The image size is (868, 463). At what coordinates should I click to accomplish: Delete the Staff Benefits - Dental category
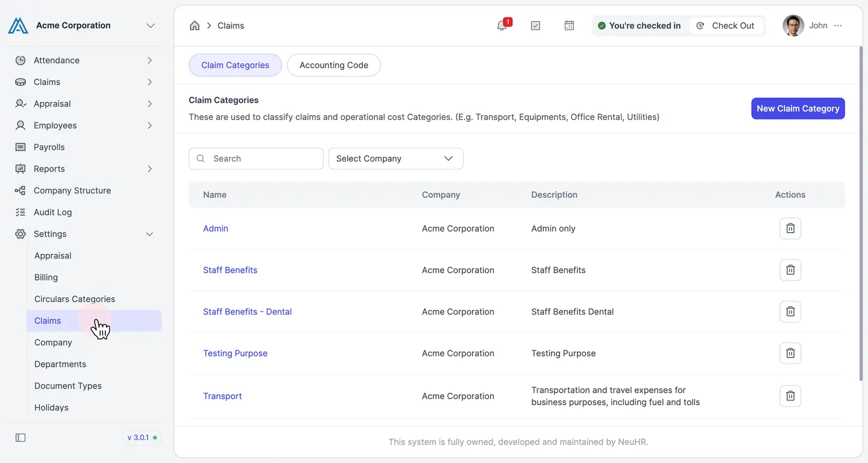pos(790,312)
